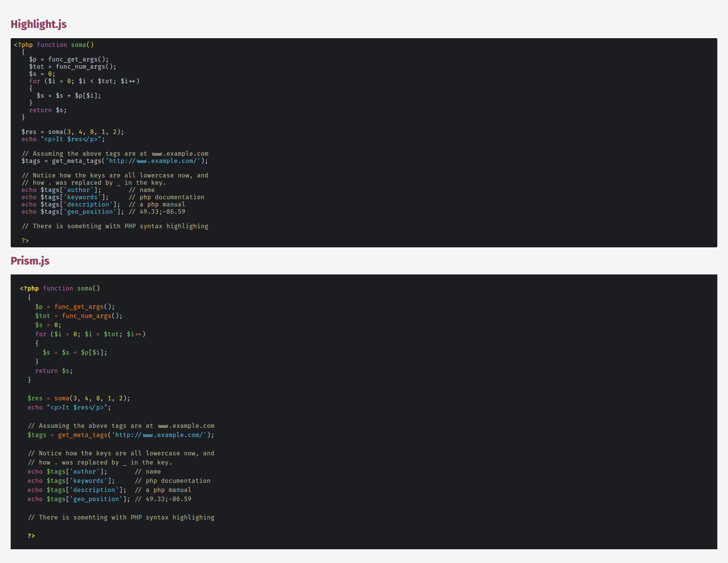Viewport: 728px width, 563px height.
Task: Select the return statement in Highlight.js block
Action: (40, 110)
